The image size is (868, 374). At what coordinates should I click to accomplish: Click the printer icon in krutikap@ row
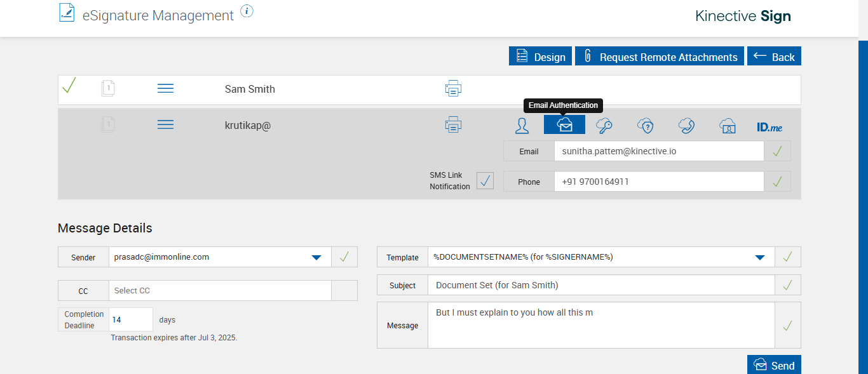pos(453,125)
